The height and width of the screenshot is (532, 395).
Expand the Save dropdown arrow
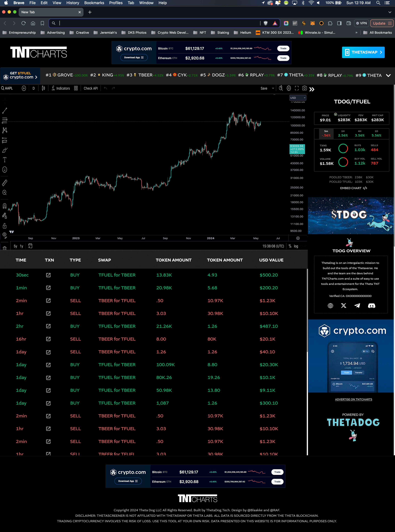273,88
